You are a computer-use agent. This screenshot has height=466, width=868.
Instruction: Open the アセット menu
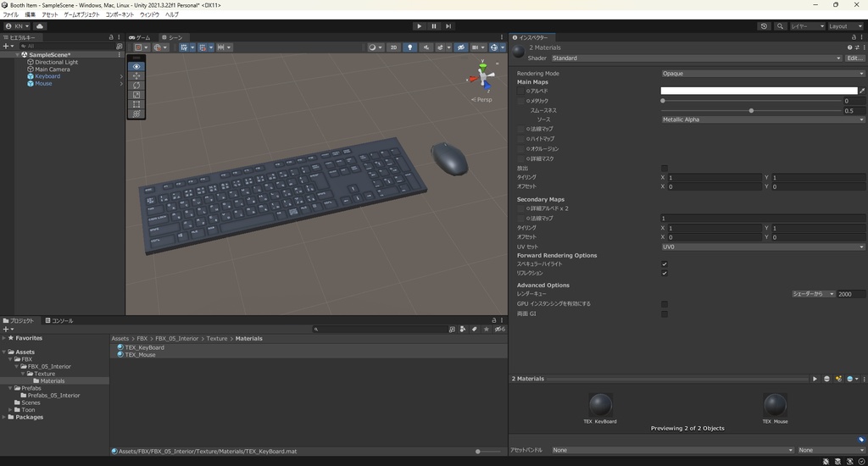50,14
